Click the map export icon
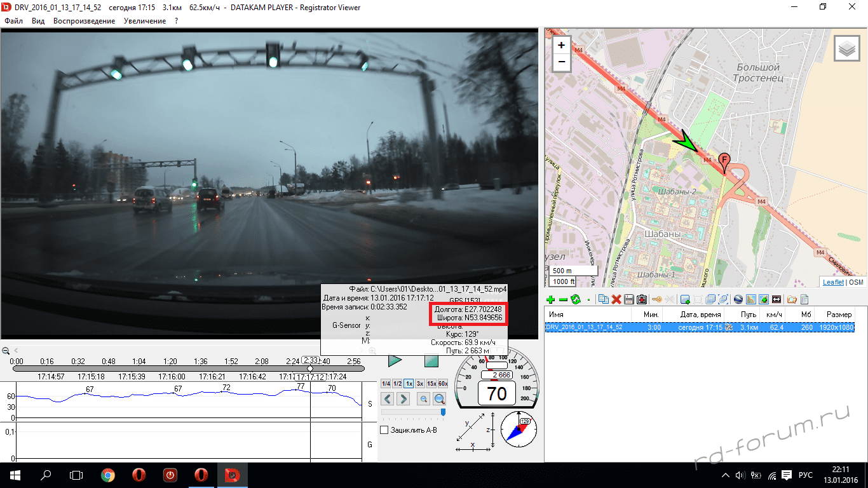The width and height of the screenshot is (868, 488). (750, 299)
